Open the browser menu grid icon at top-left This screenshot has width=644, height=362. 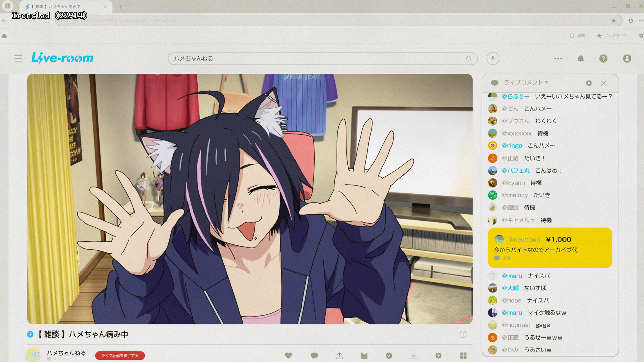(8, 6)
